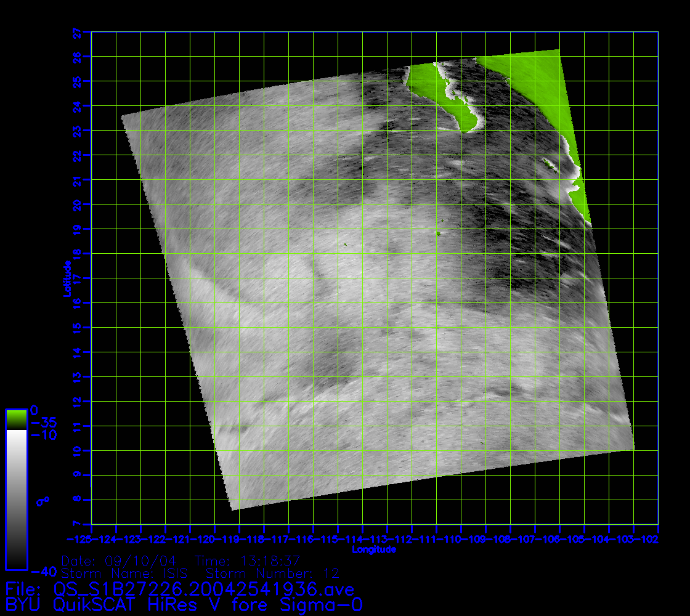
Task: Click the small green island near 19°N, 111°W
Action: [x=438, y=233]
